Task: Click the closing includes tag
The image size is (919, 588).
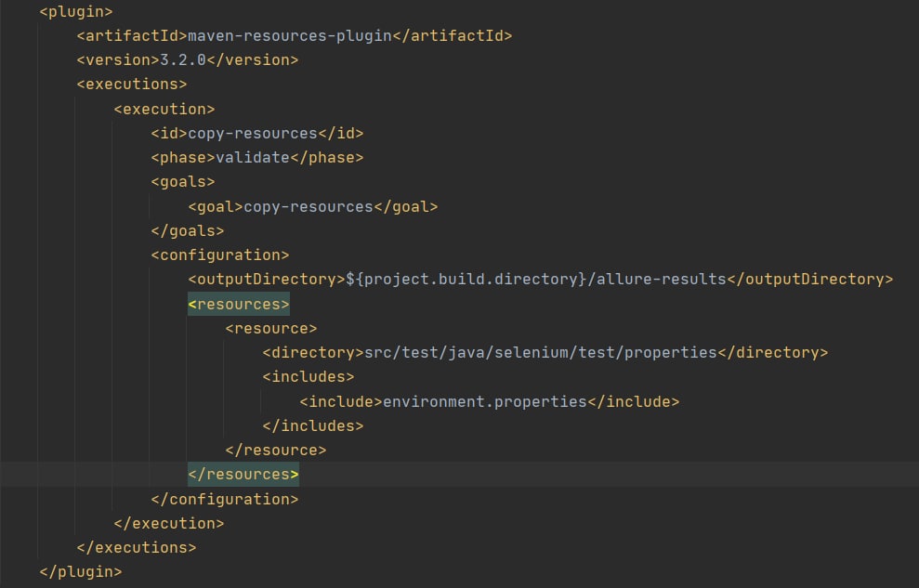Action: 313,425
